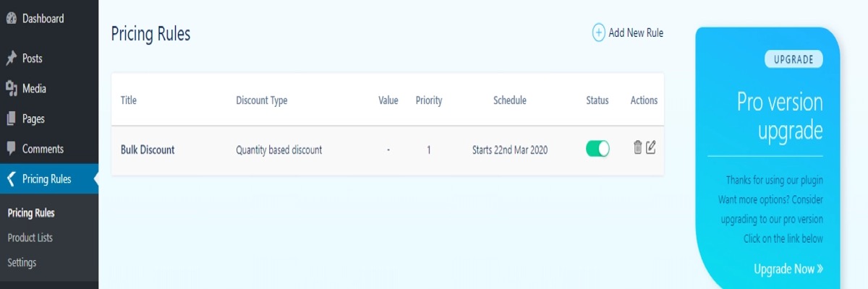Click the UPGRADE badge
This screenshot has height=289, width=868.
click(x=793, y=59)
